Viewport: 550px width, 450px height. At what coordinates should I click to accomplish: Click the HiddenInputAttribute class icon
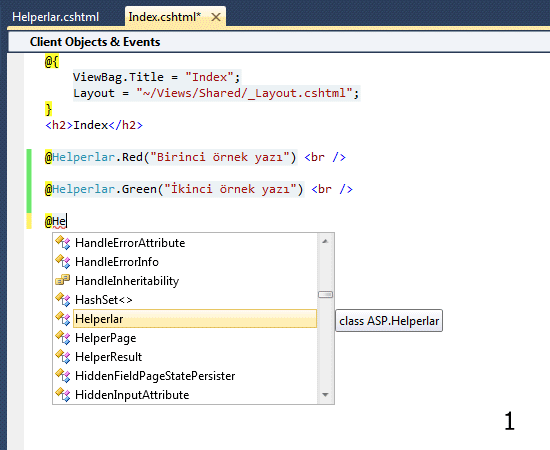pyautogui.click(x=63, y=394)
